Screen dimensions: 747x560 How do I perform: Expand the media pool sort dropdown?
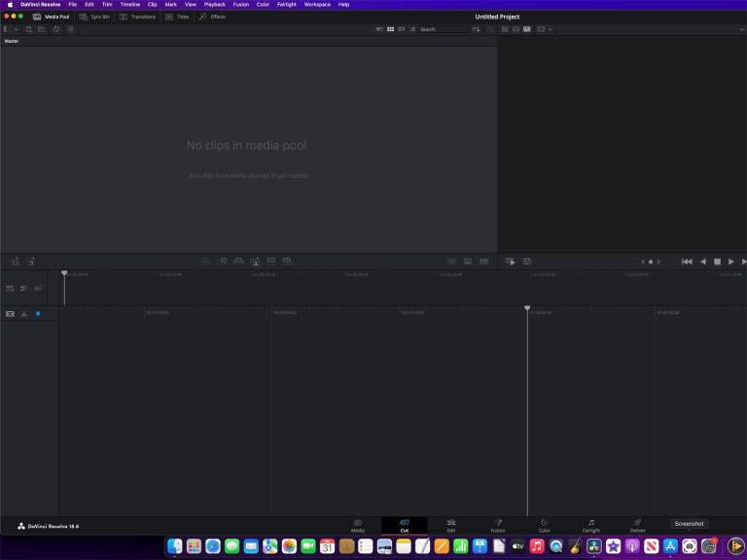477,29
